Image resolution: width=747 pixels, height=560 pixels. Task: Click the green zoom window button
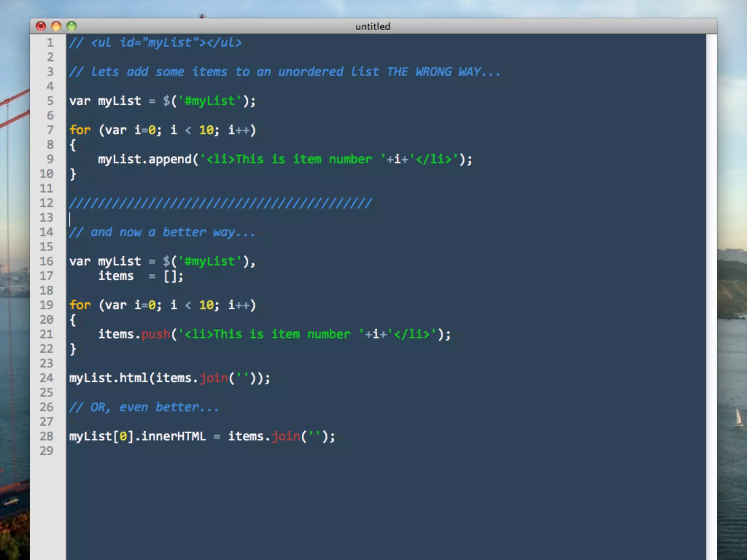coord(71,26)
